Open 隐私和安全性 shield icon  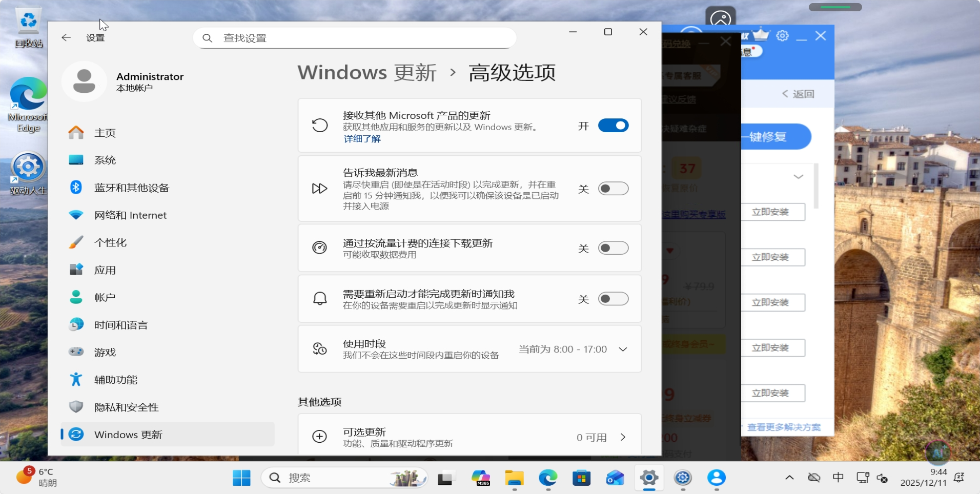(x=76, y=407)
